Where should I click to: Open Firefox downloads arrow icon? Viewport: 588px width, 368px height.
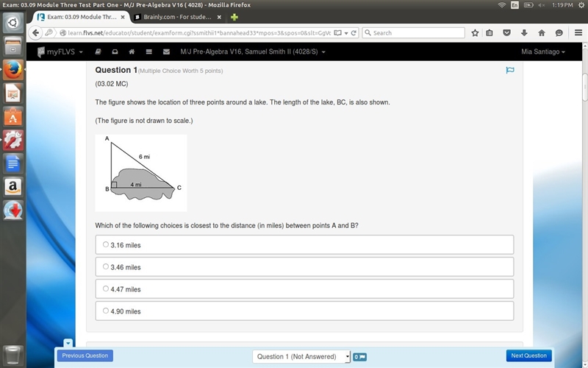[524, 33]
